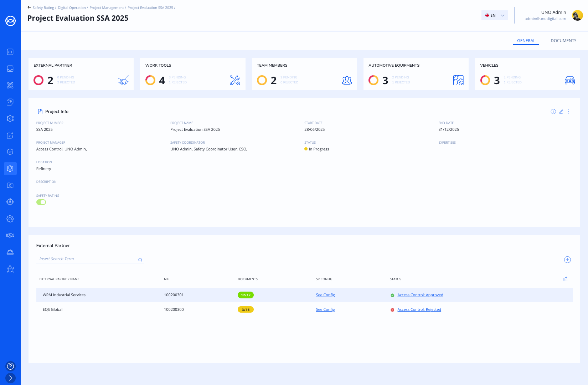Click the edit pencil icon in Project Info

point(561,112)
